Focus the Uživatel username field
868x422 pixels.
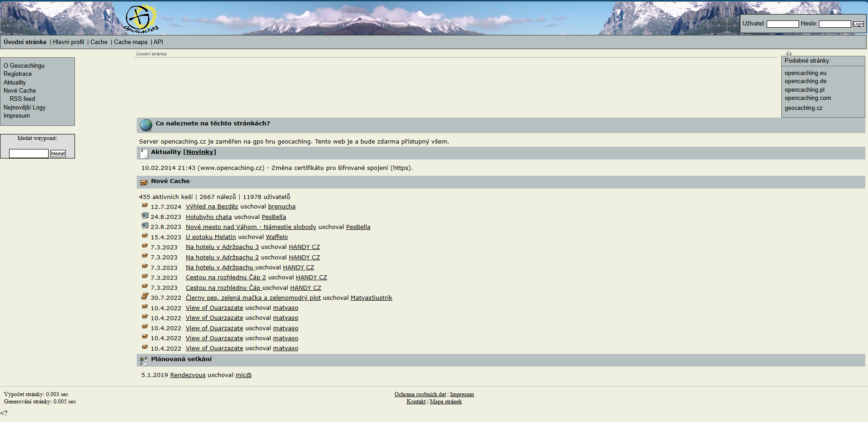782,24
